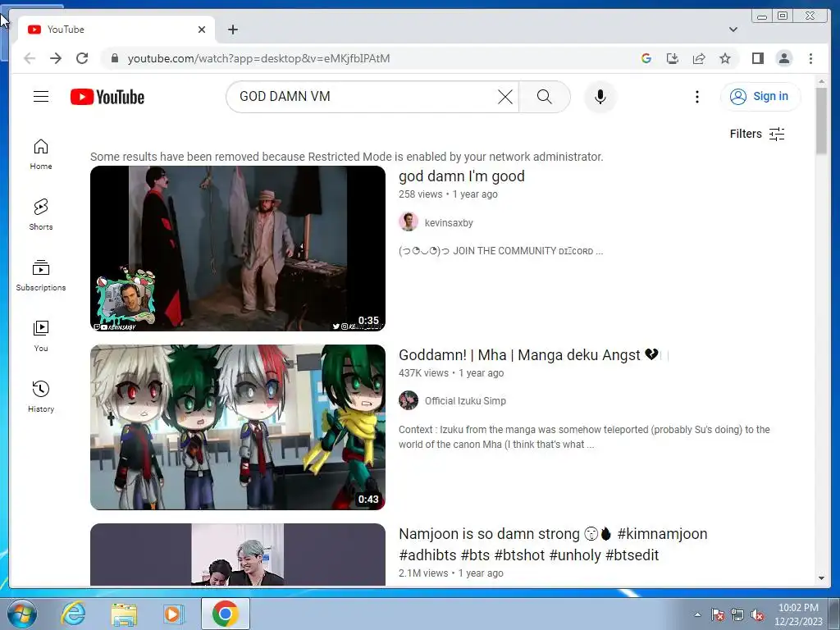The image size is (840, 630).
Task: Click the page vertical scrollbar thumb
Action: click(821, 121)
